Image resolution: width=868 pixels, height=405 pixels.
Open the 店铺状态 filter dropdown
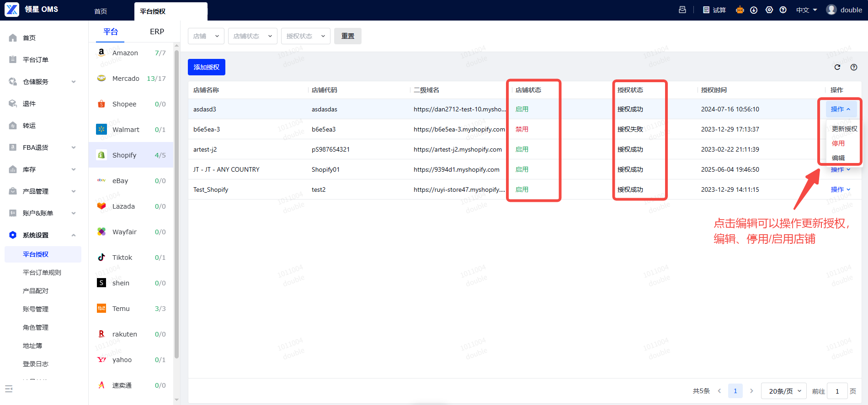click(x=252, y=36)
